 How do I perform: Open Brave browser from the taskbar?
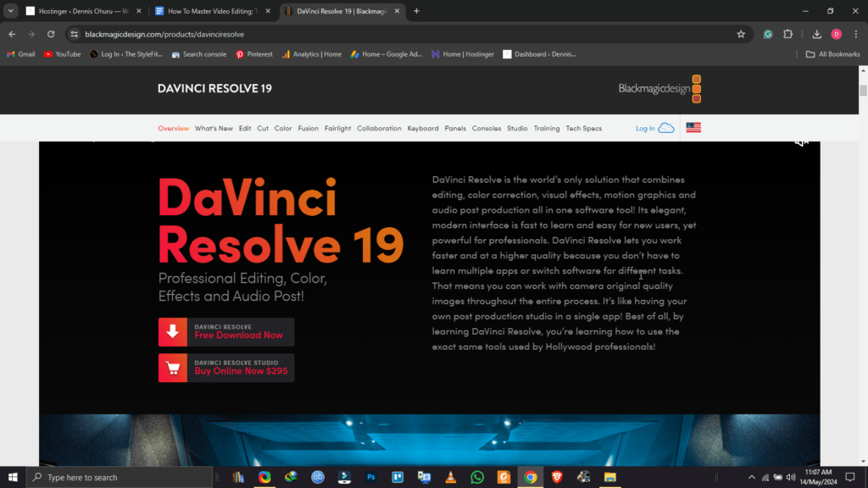pos(557,477)
